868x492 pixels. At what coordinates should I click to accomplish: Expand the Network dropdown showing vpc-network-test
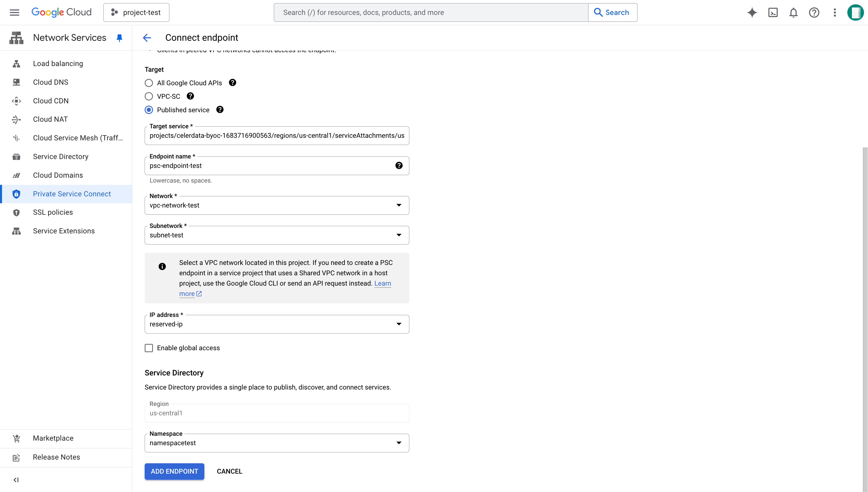276,206
